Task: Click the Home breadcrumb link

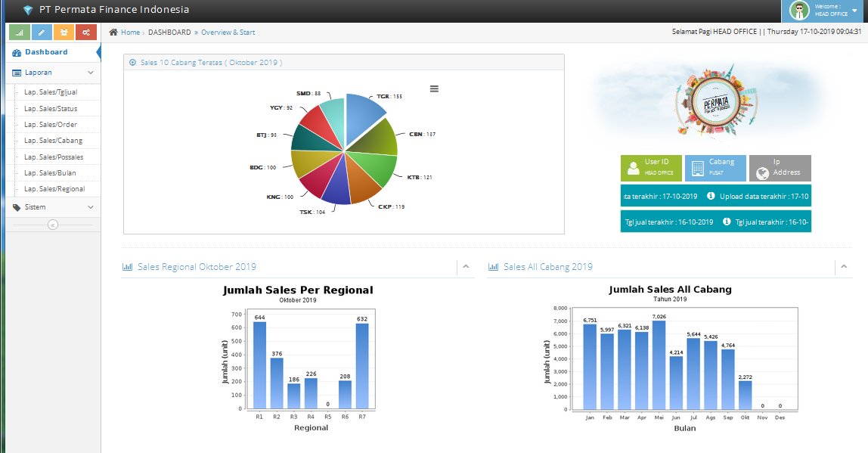Action: pyautogui.click(x=130, y=33)
